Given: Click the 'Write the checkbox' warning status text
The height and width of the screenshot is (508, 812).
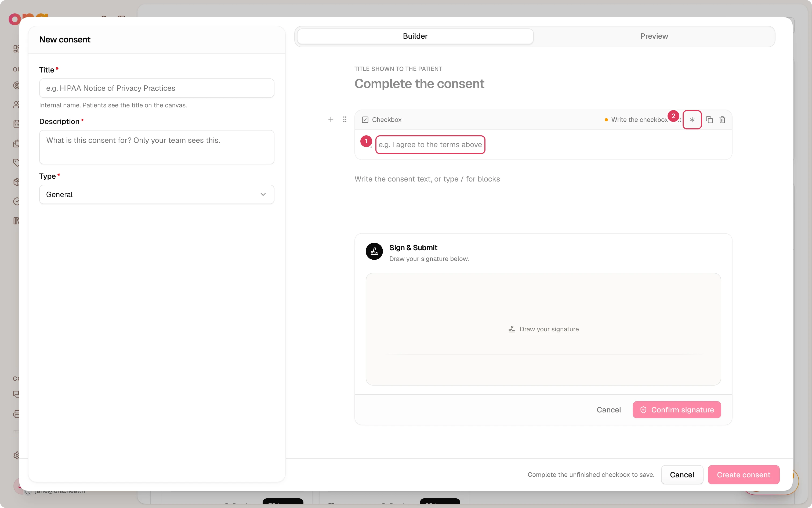Looking at the screenshot, I should point(639,119).
